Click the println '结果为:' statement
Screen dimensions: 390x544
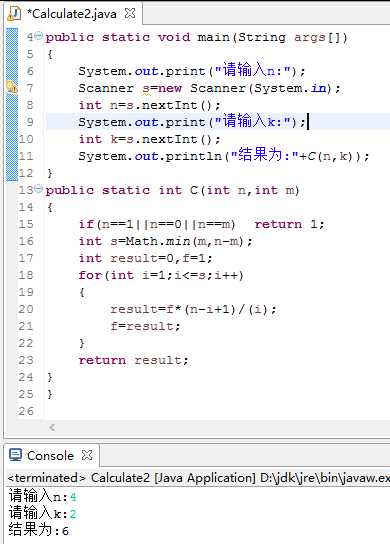224,155
